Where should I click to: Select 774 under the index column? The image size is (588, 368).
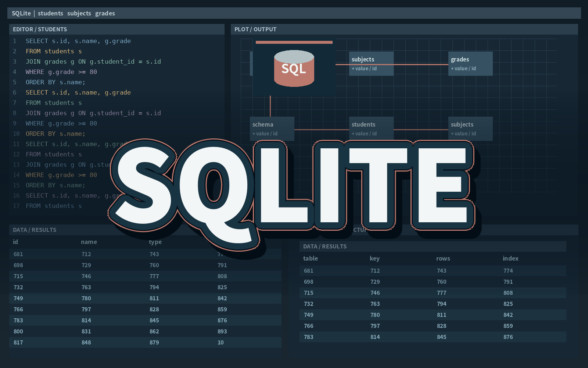(508, 270)
